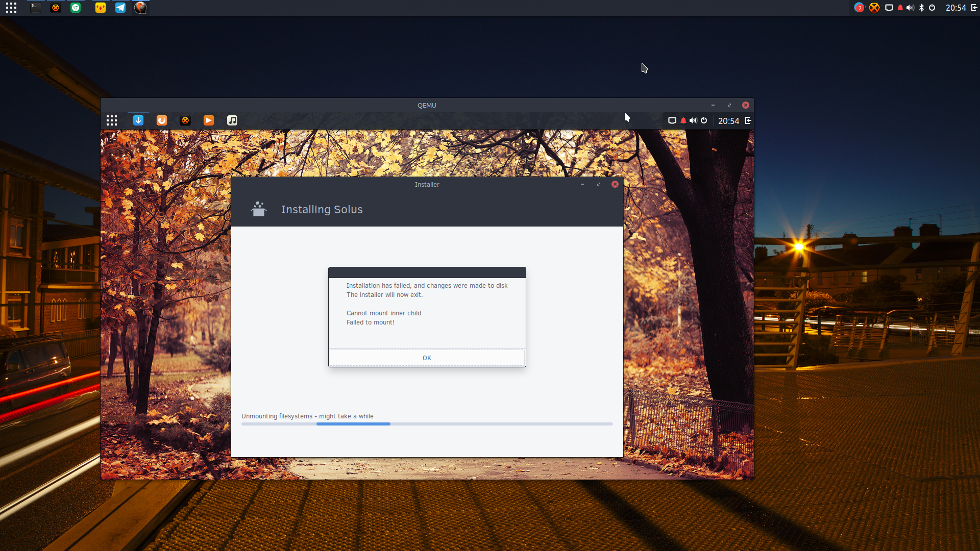The width and height of the screenshot is (980, 551).
Task: Click the Installer window title text
Action: [427, 185]
